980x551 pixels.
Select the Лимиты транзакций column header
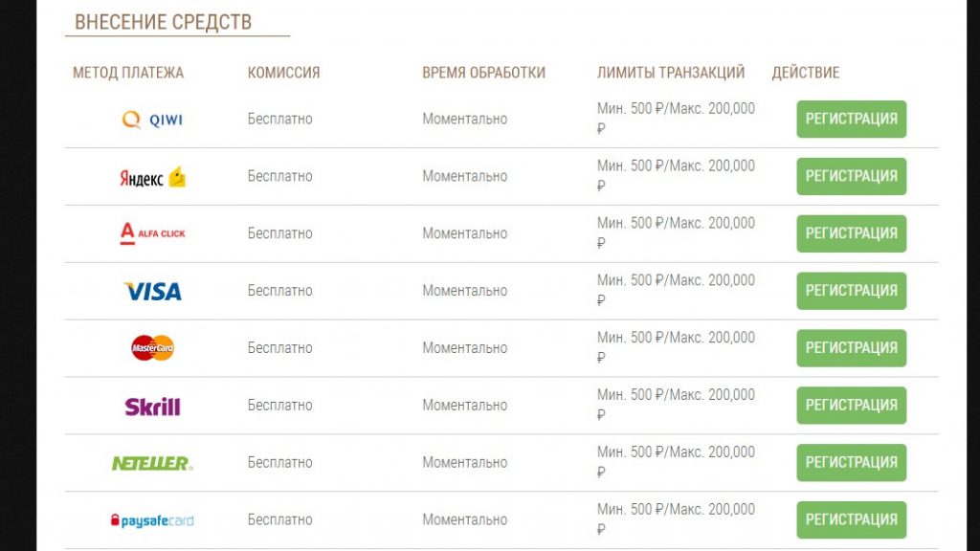671,73
